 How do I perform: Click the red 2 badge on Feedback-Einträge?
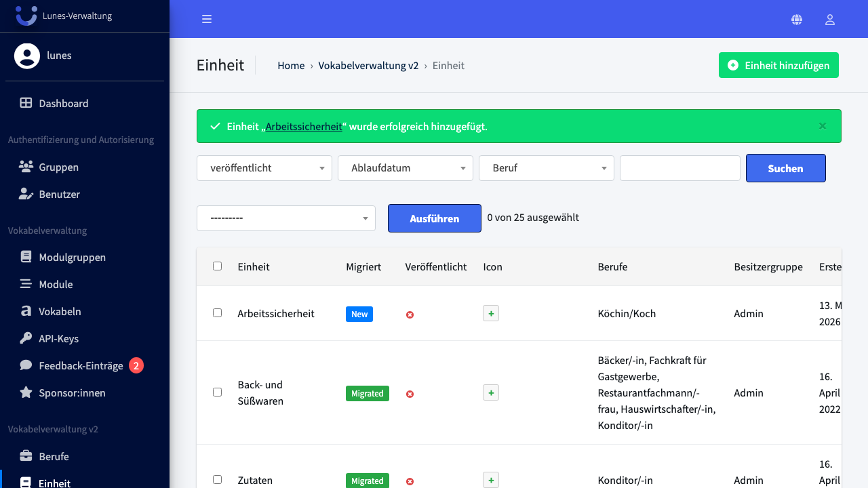(x=136, y=365)
